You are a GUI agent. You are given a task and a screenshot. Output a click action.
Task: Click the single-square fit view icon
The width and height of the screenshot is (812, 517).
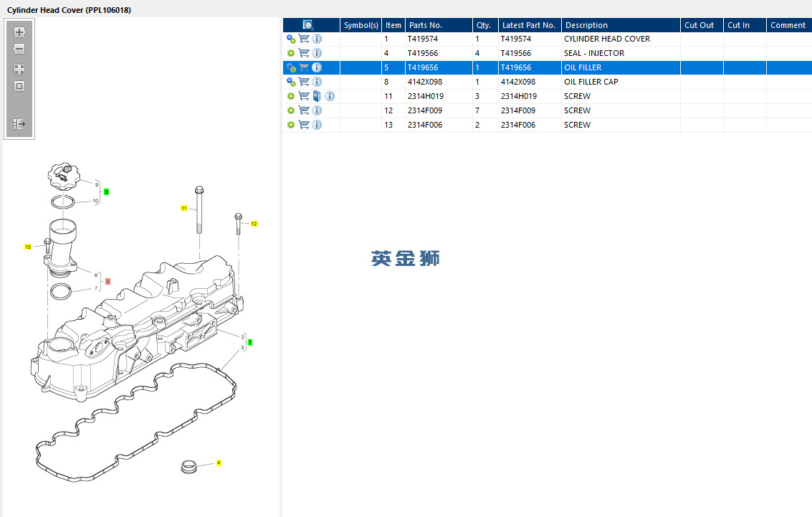pyautogui.click(x=19, y=86)
